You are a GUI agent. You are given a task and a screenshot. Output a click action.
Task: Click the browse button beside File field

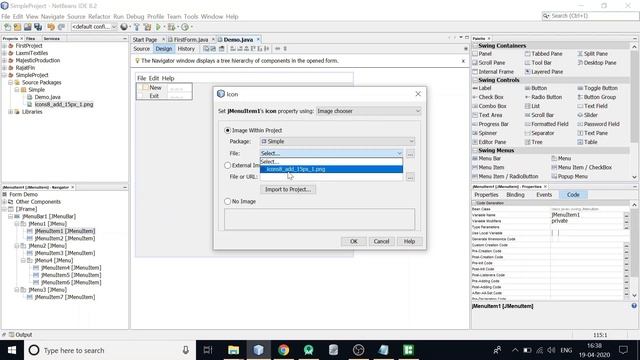click(410, 153)
